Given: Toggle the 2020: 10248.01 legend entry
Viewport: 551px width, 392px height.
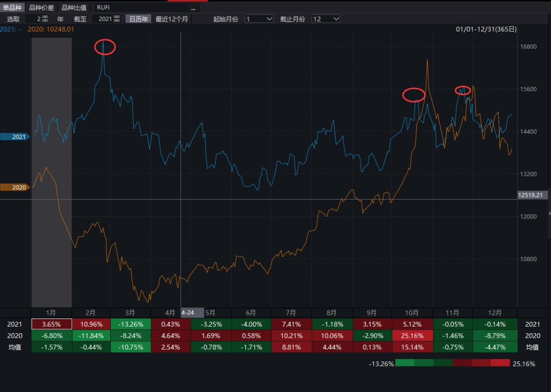Looking at the screenshot, I should coord(51,29).
